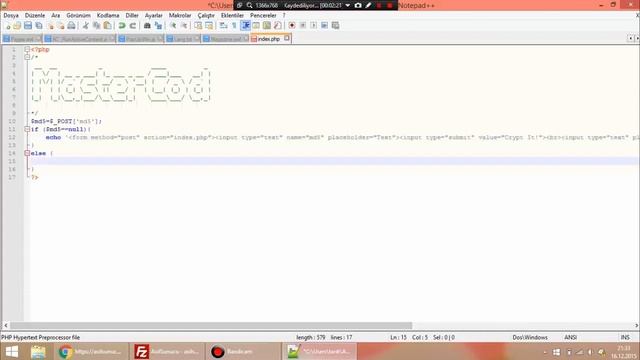The height and width of the screenshot is (360, 640).
Task: Open the Pencereler menu
Action: coord(263,16)
